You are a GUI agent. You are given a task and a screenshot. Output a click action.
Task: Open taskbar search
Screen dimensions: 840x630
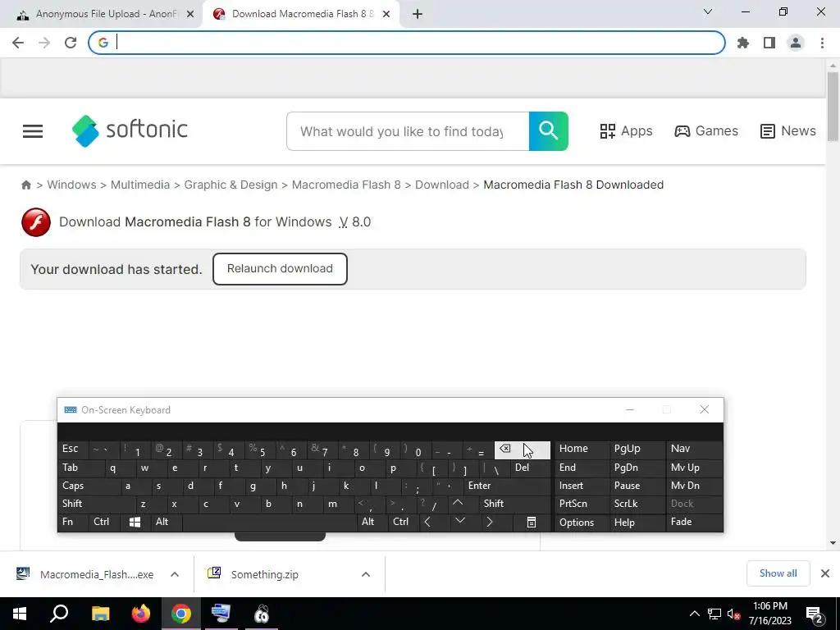coord(59,614)
